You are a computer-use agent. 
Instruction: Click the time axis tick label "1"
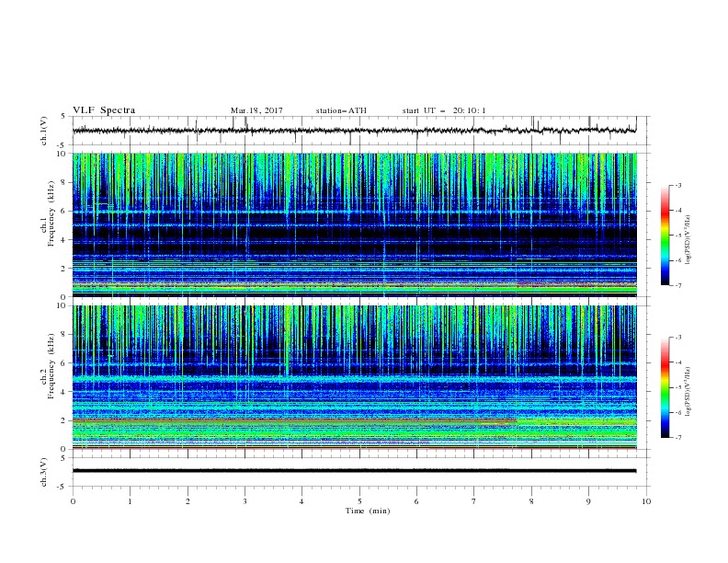pos(130,501)
